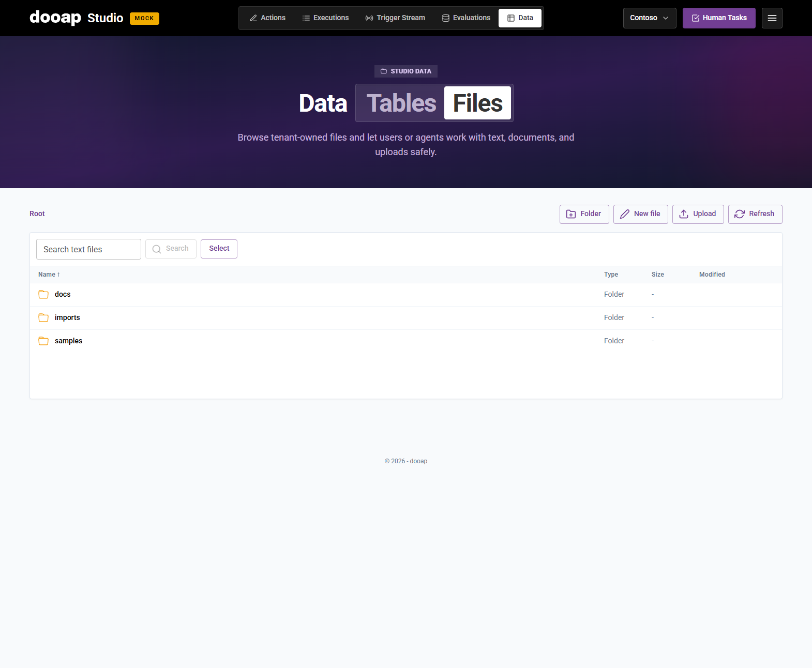Click the Type column header

(611, 275)
